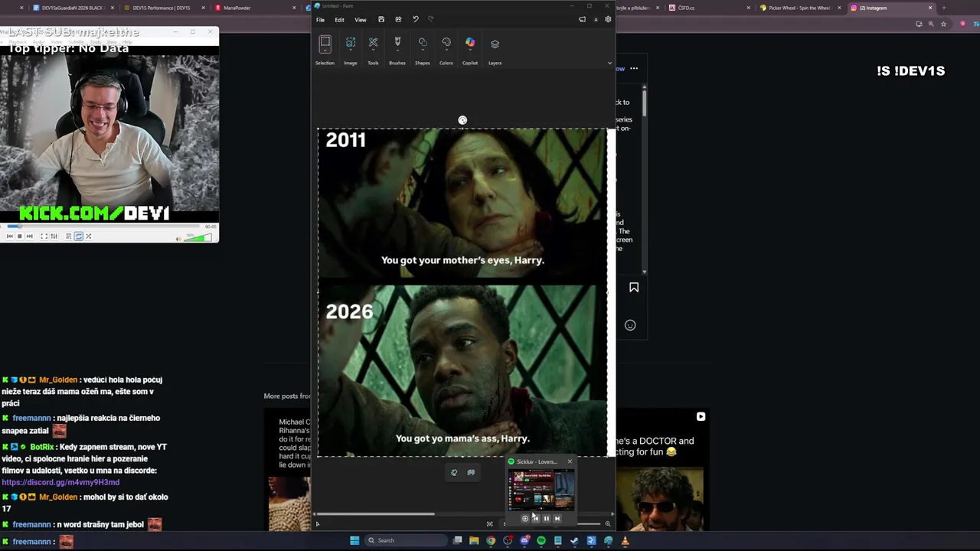Show the Layers panel in Paint
980x551 pixels.
(495, 44)
